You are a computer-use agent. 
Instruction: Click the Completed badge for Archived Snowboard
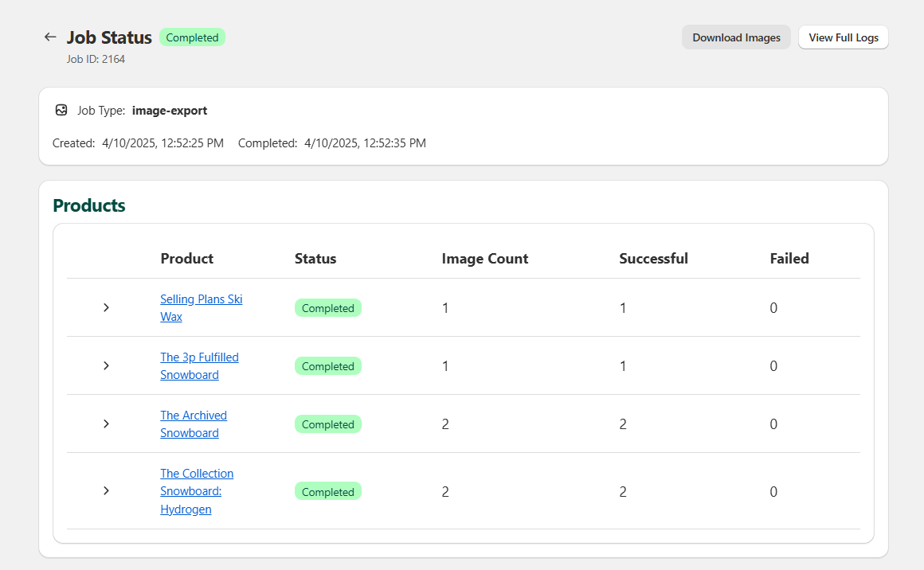point(327,424)
